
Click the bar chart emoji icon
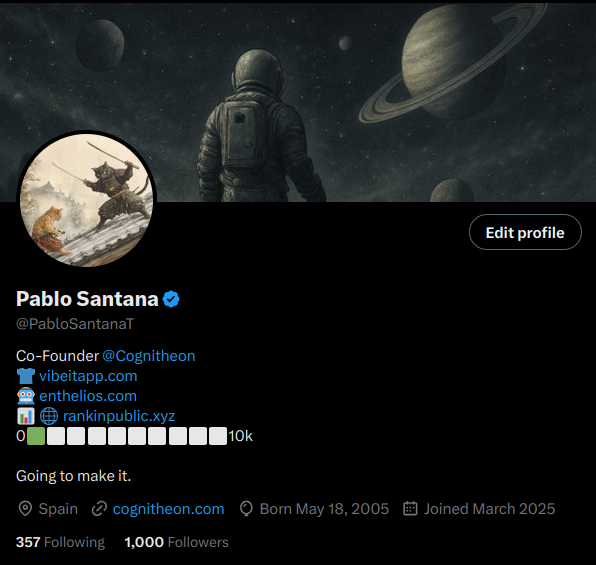(26, 416)
